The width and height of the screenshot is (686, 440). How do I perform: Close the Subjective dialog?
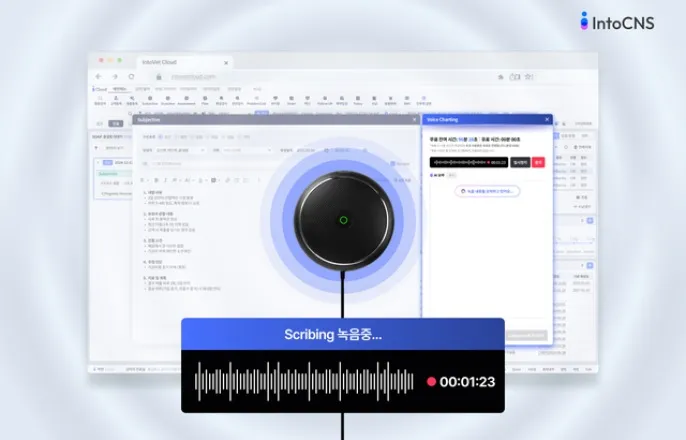tap(414, 119)
